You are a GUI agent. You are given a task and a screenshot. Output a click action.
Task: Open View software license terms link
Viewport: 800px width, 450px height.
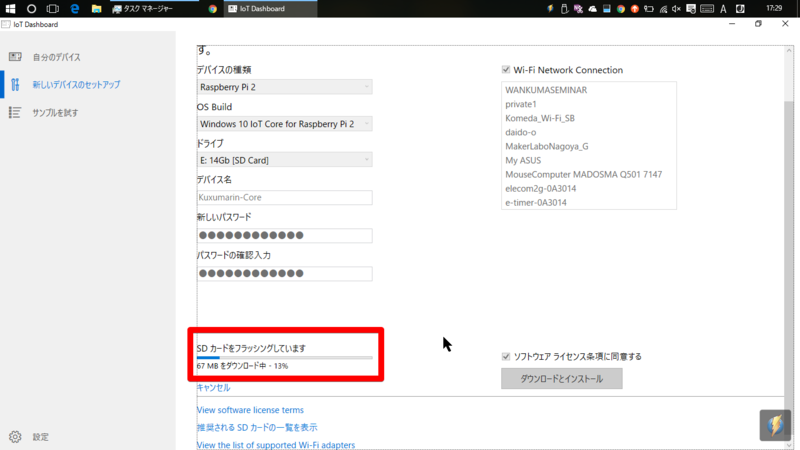[x=250, y=410]
